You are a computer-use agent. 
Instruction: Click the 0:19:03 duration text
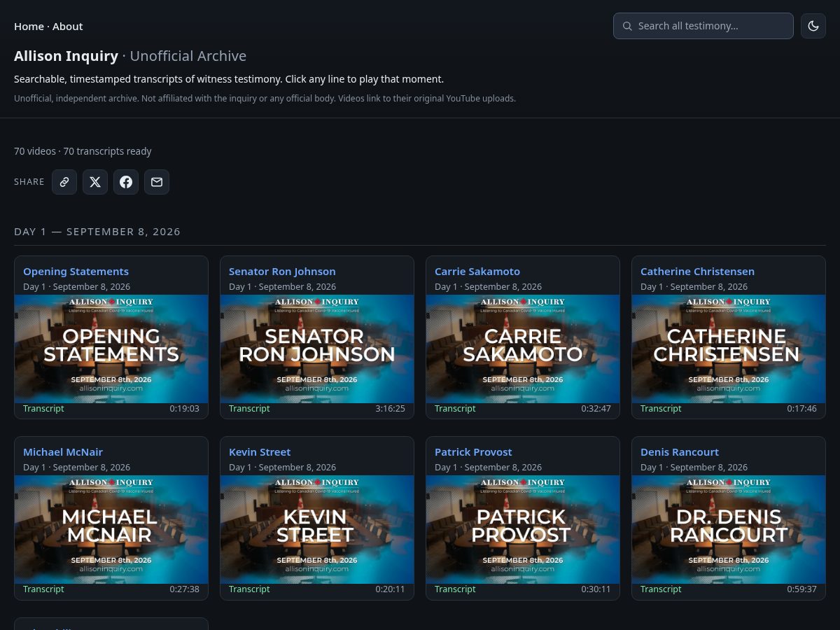(x=184, y=409)
